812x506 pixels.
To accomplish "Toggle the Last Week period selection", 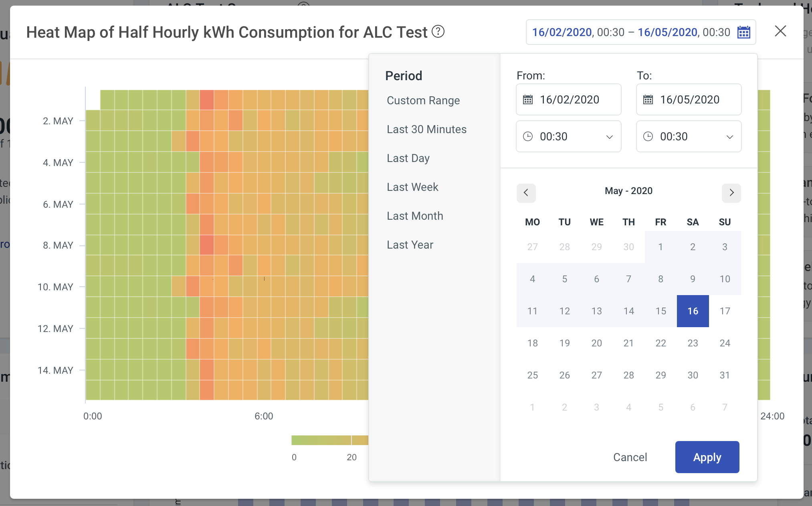I will [x=412, y=187].
